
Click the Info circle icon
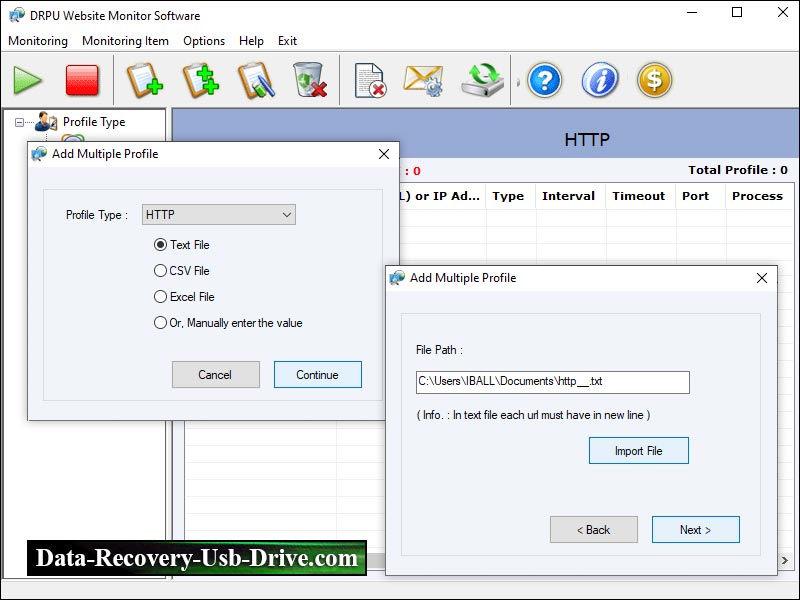pyautogui.click(x=599, y=80)
